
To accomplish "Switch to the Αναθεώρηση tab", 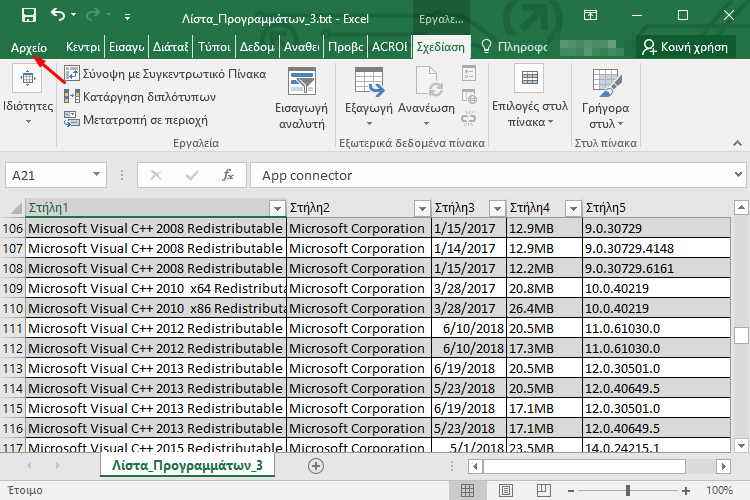I will click(301, 47).
